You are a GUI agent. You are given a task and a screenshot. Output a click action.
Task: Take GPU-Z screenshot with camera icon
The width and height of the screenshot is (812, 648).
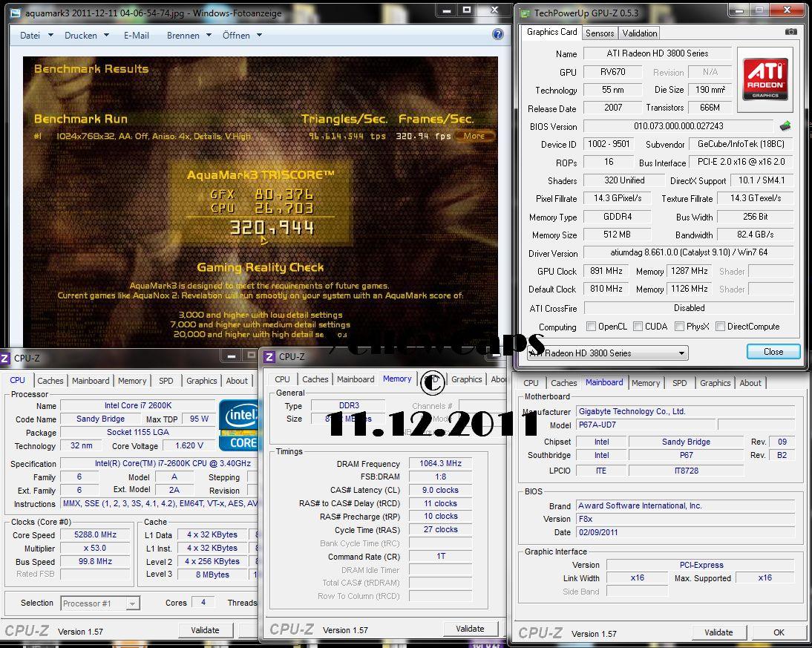click(x=790, y=32)
